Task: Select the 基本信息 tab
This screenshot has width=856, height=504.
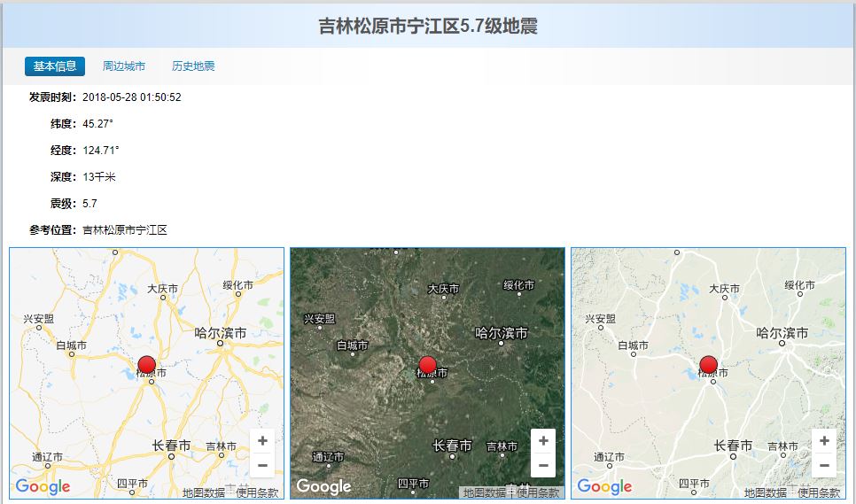Action: (x=55, y=66)
